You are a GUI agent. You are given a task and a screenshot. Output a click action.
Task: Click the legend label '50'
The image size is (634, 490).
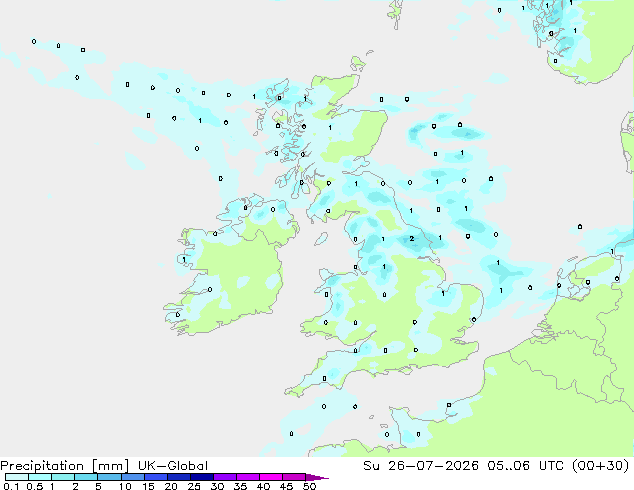pos(309,486)
